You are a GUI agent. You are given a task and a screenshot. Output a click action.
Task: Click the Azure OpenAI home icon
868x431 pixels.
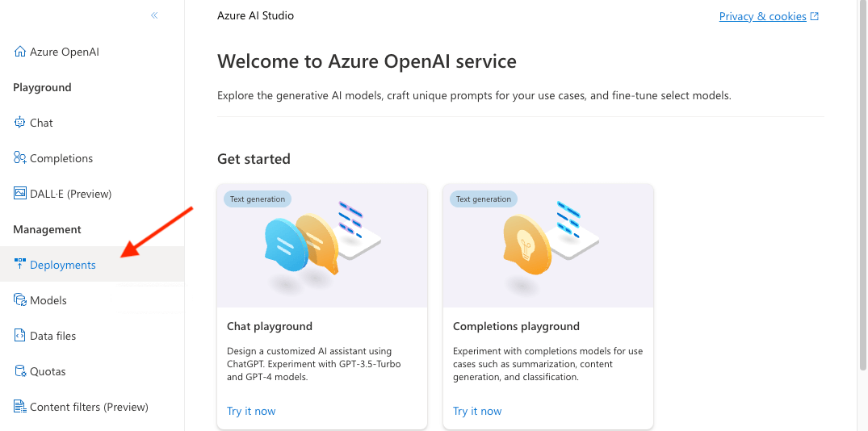coord(20,52)
